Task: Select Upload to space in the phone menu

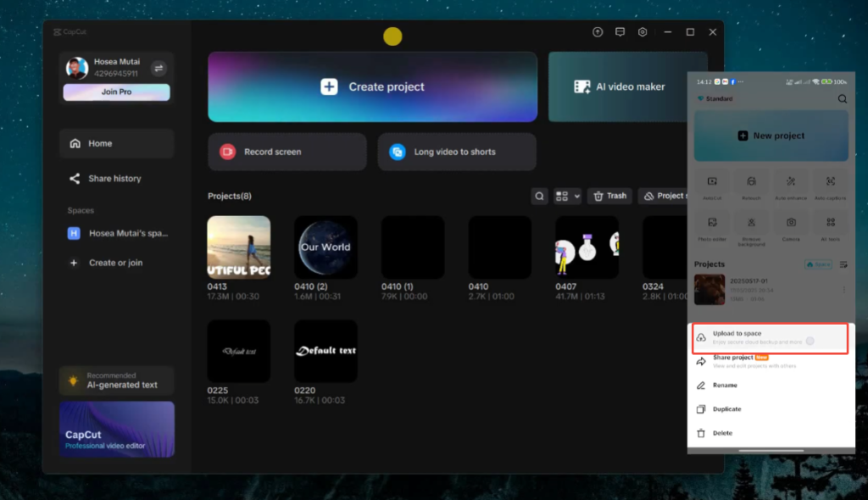Action: [x=770, y=338]
